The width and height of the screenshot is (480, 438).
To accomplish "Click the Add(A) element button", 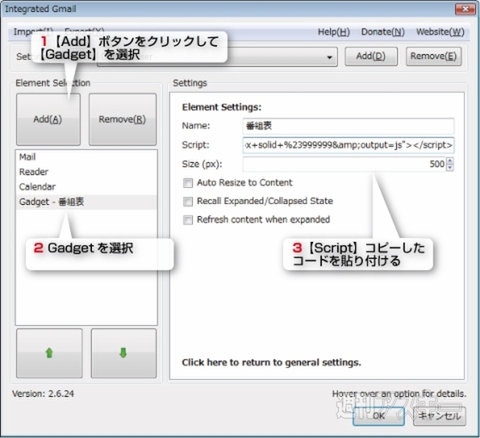I will [48, 119].
